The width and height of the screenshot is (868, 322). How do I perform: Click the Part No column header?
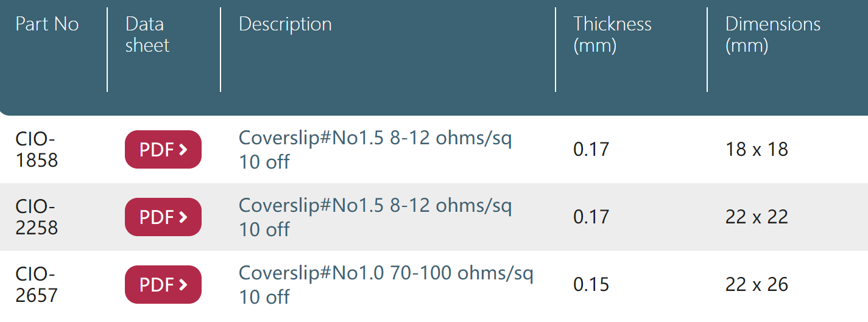tap(47, 24)
